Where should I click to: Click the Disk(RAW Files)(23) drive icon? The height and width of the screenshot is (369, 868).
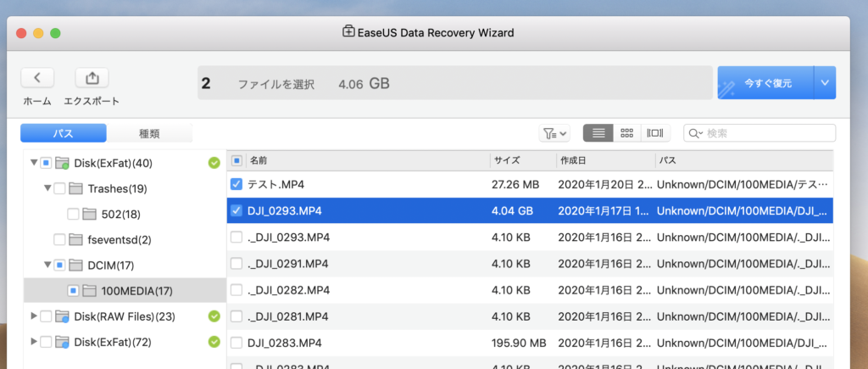[x=62, y=316]
